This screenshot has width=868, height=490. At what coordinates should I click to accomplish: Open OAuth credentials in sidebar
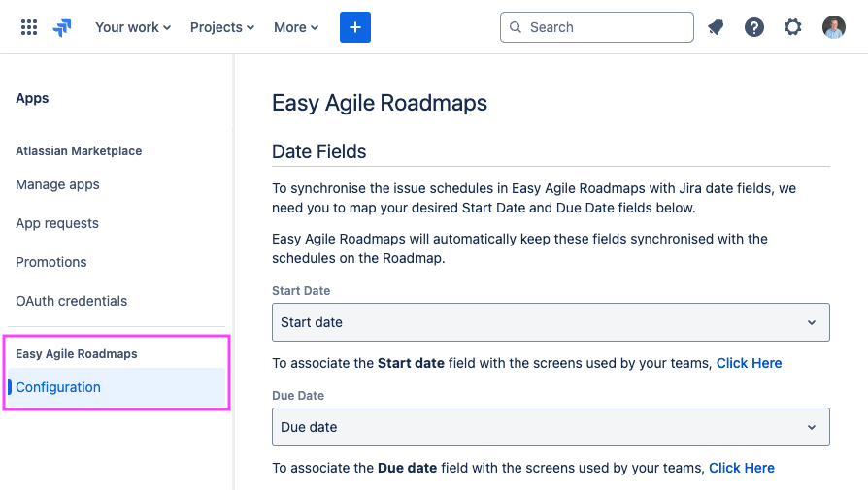pyautogui.click(x=72, y=301)
